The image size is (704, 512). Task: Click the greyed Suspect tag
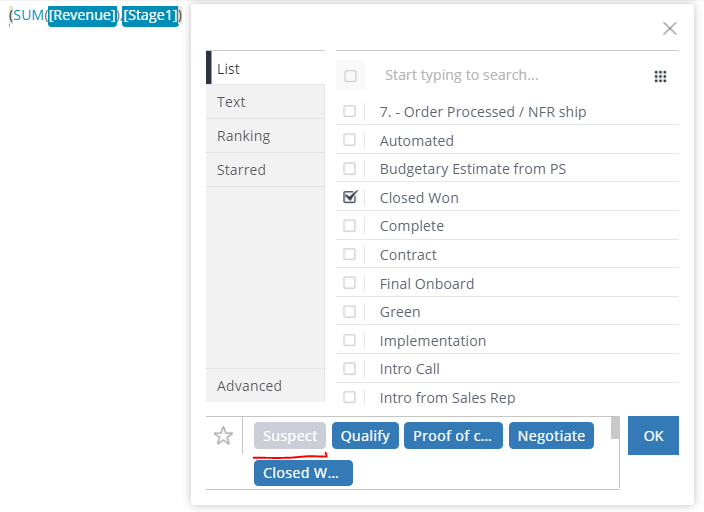[290, 436]
